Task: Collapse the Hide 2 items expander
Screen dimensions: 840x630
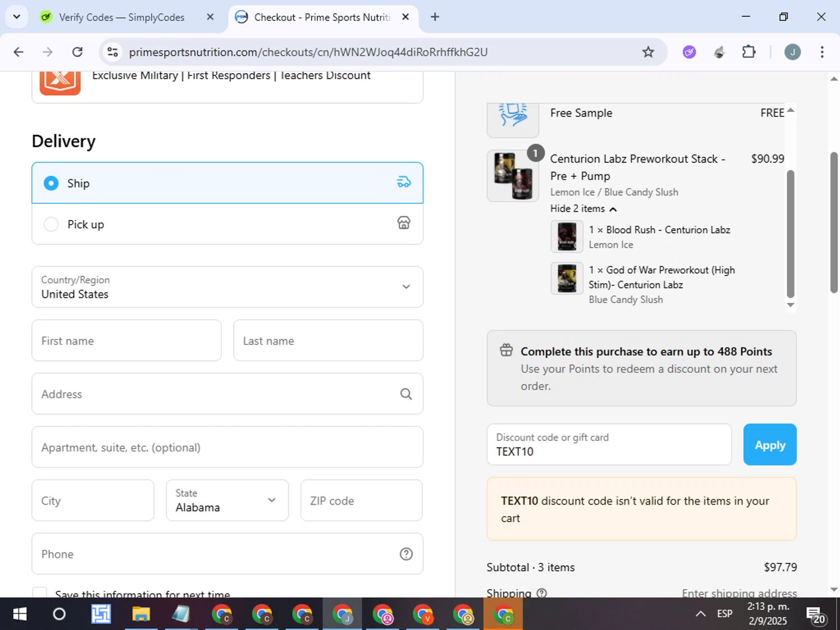Action: [584, 208]
